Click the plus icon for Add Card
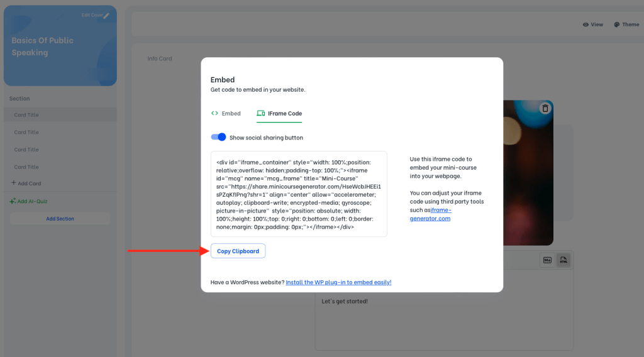Viewport: 644px width, 357px height. click(13, 184)
